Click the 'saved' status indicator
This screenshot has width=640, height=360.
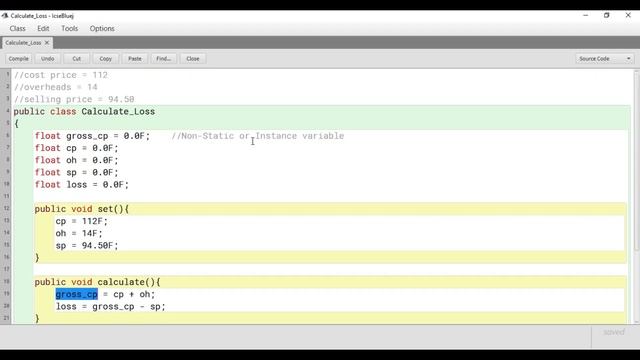614,332
